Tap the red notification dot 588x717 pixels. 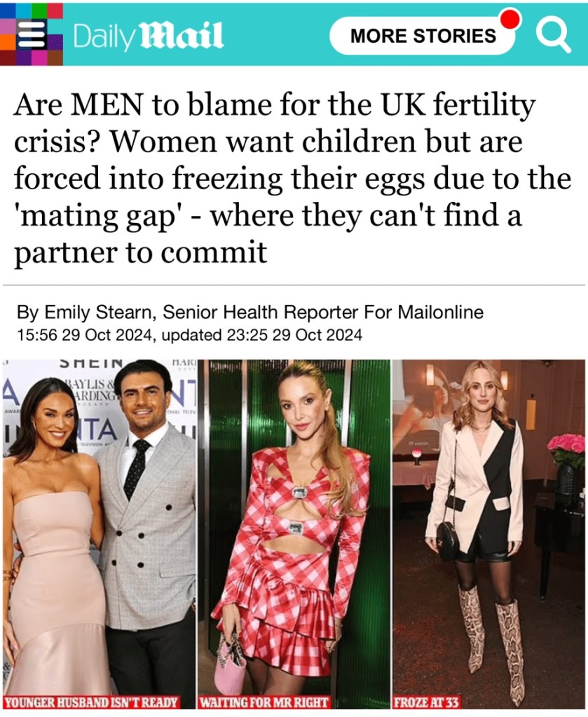pos(510,20)
